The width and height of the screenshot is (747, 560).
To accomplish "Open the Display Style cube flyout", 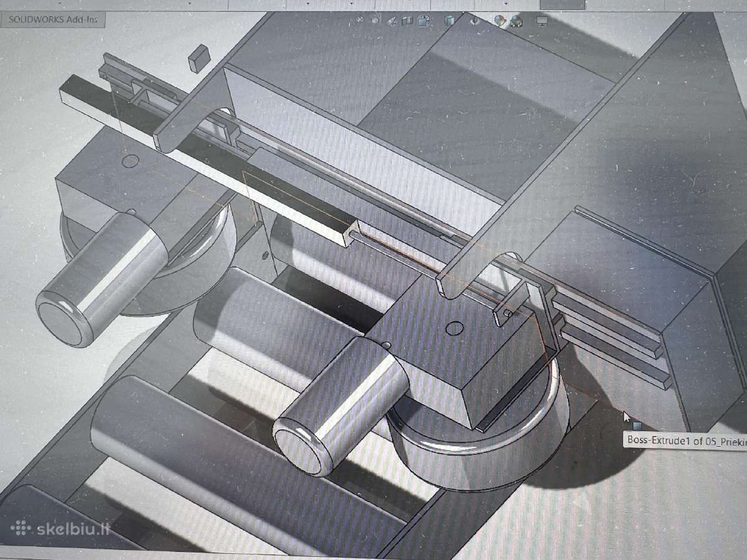I will coord(449,21).
